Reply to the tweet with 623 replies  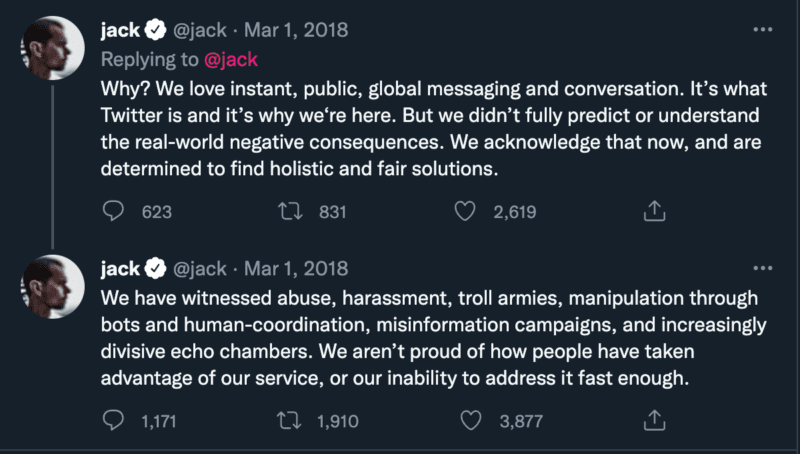114,211
